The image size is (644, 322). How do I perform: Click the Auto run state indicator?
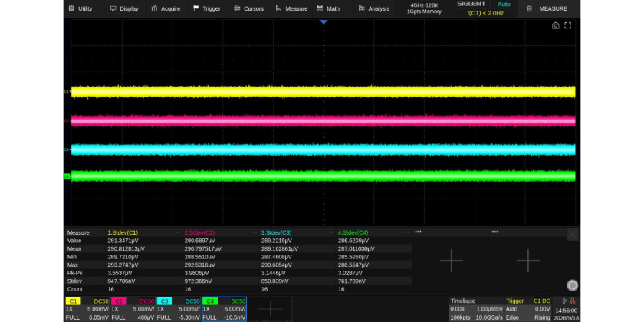(504, 4)
